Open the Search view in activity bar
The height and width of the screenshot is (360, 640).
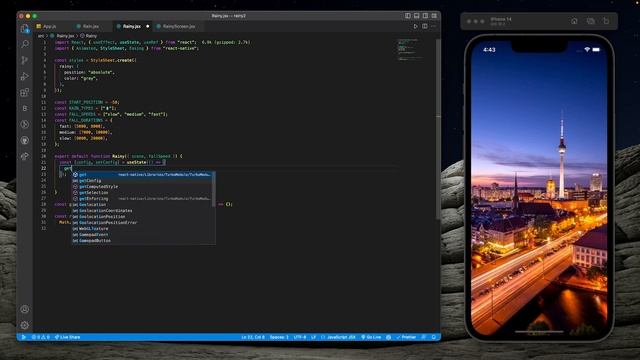[x=25, y=44]
